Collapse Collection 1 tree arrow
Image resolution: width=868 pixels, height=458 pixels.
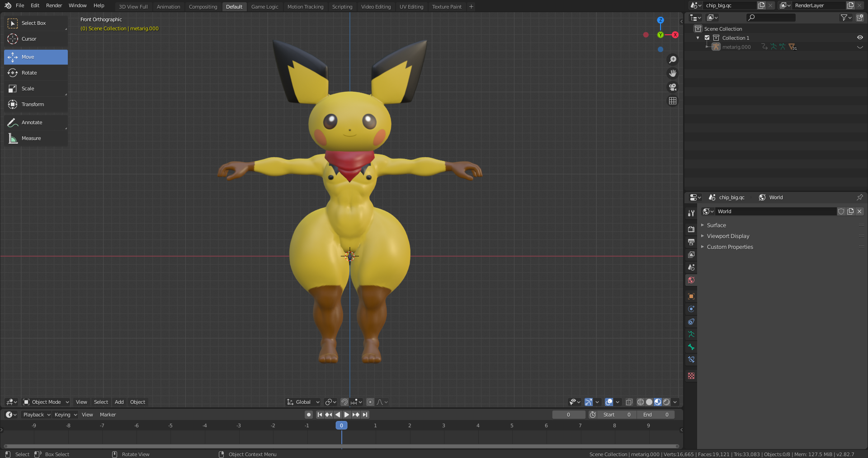[x=698, y=38]
